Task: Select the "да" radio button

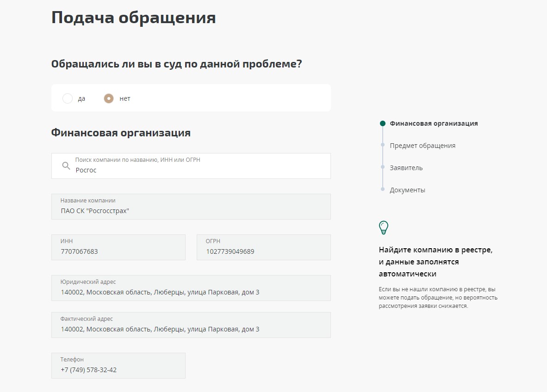Action: [68, 98]
